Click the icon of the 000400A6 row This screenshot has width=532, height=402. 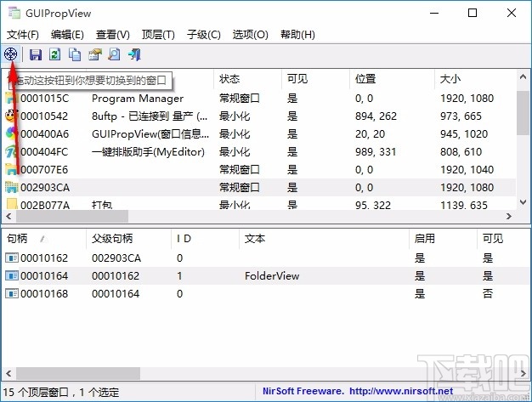[x=12, y=134]
